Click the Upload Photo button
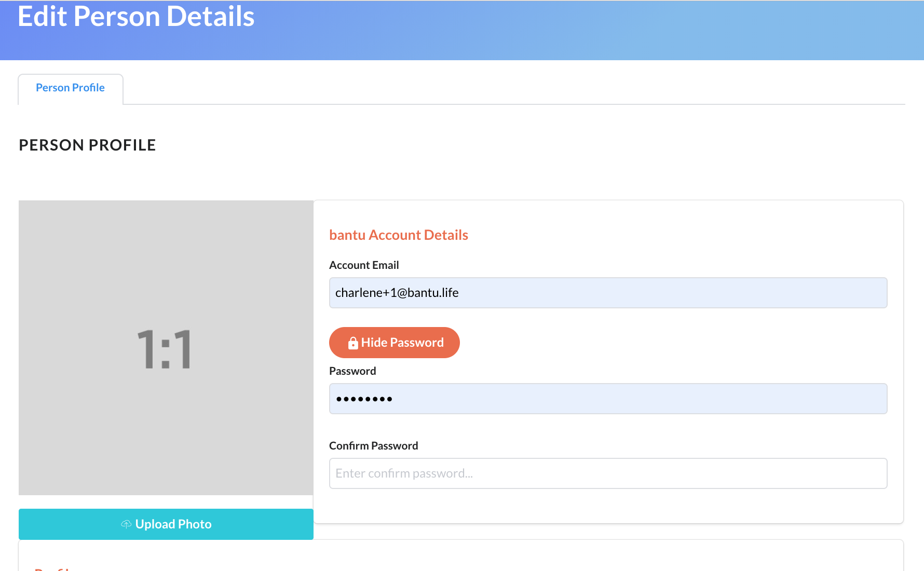This screenshot has width=924, height=571. point(166,524)
